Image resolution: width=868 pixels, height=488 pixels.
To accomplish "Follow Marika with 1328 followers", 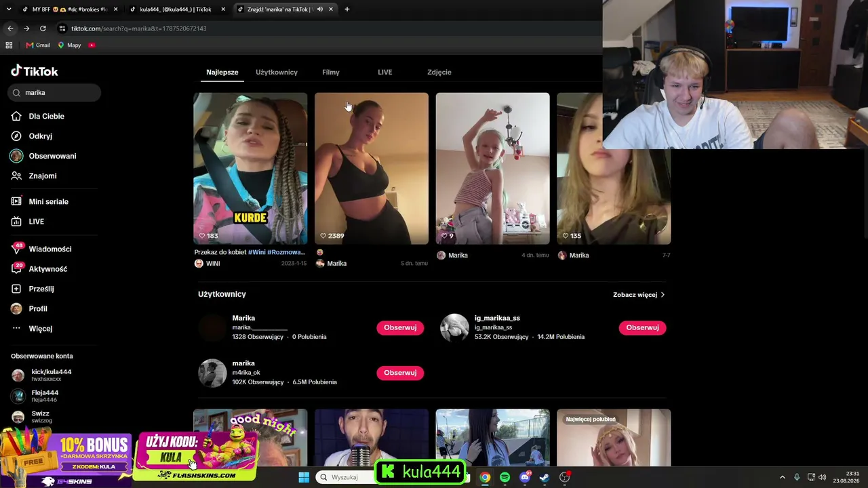I will tap(400, 327).
